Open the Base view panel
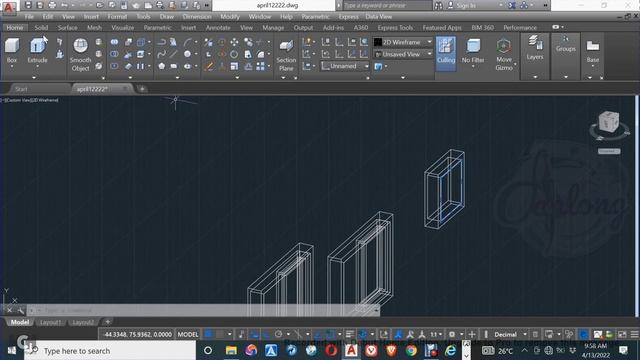 click(593, 51)
